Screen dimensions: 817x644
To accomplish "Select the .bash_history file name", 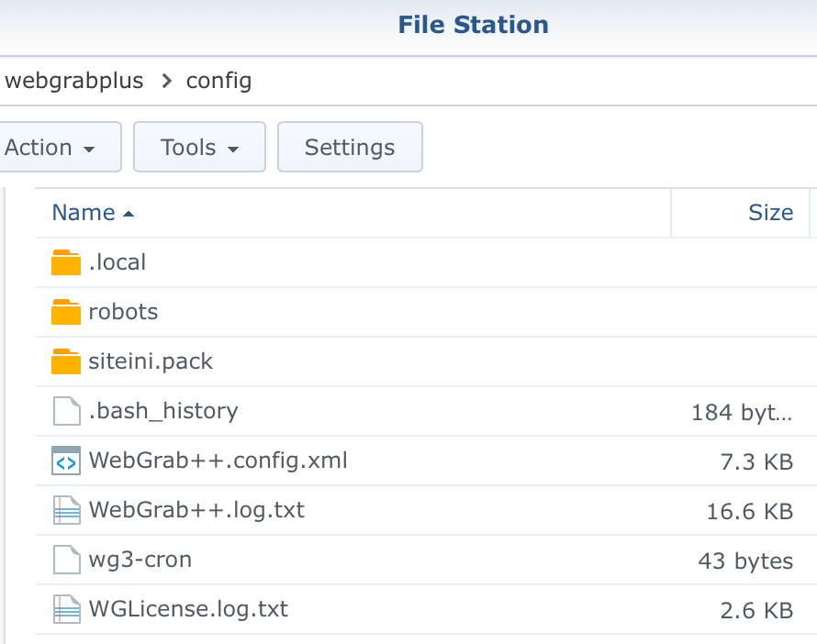I will point(163,411).
